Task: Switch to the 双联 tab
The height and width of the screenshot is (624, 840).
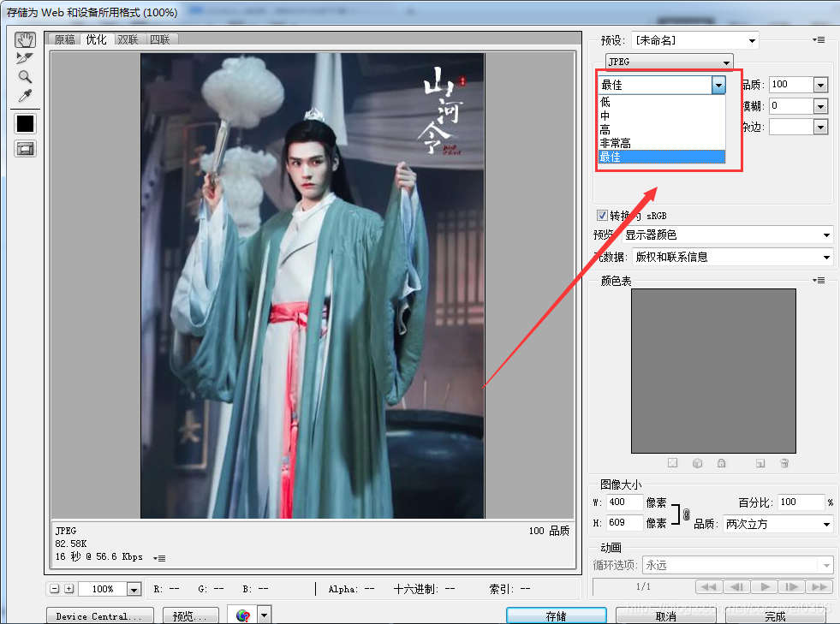Action: pyautogui.click(x=128, y=39)
